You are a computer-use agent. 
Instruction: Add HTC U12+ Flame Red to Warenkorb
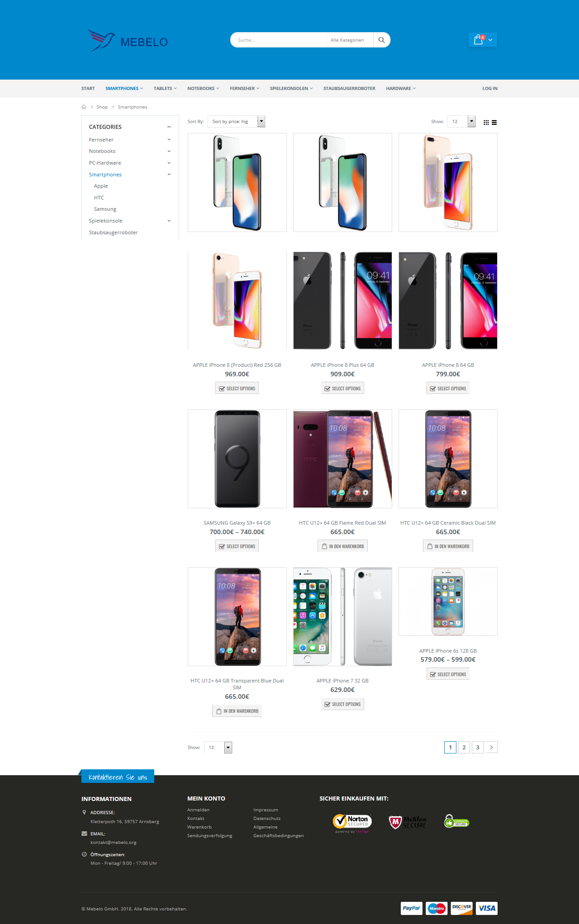pyautogui.click(x=342, y=546)
